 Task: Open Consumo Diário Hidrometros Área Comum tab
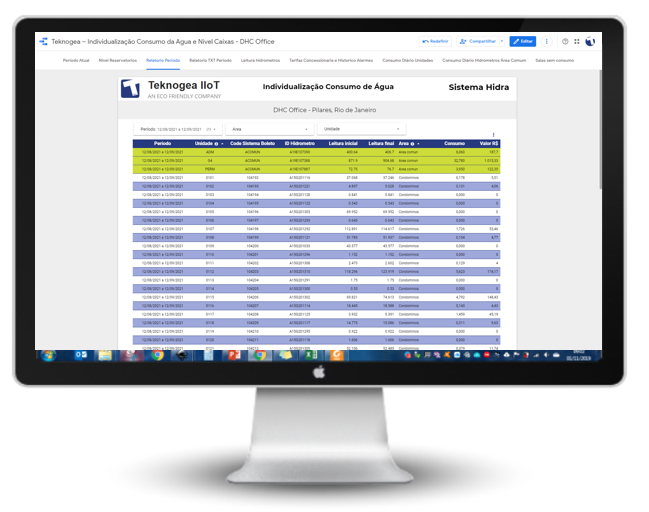(x=484, y=60)
